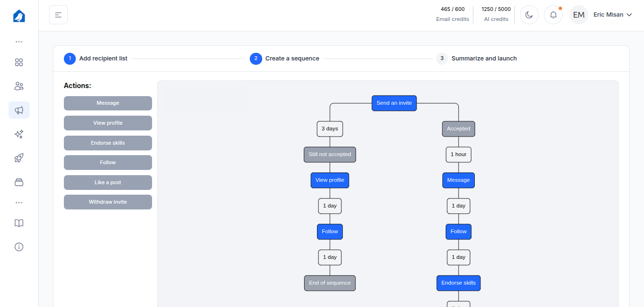Collapse sidebar using hamburger menu button
Screen dimensions: 644x307
(58, 15)
